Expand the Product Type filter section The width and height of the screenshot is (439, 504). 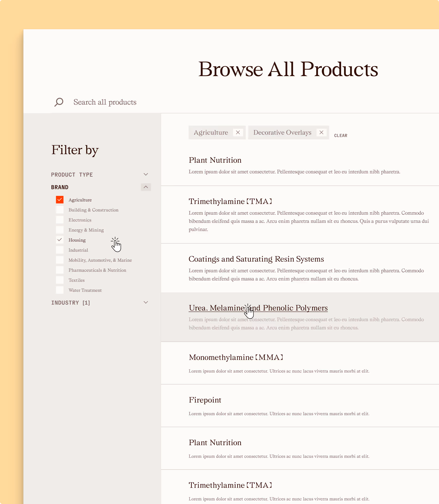pos(146,174)
